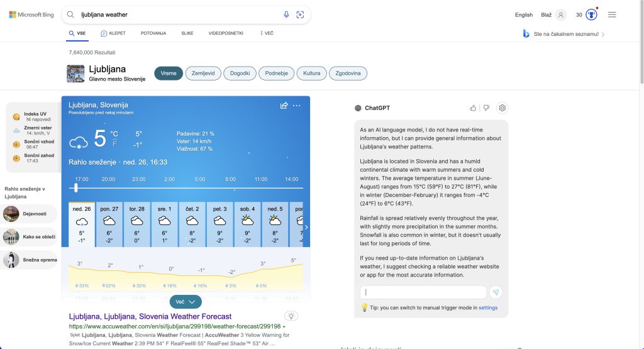Switch temperature unit to Fahrenheit
Image resolution: width=644 pixels, height=349 pixels.
coord(114,143)
